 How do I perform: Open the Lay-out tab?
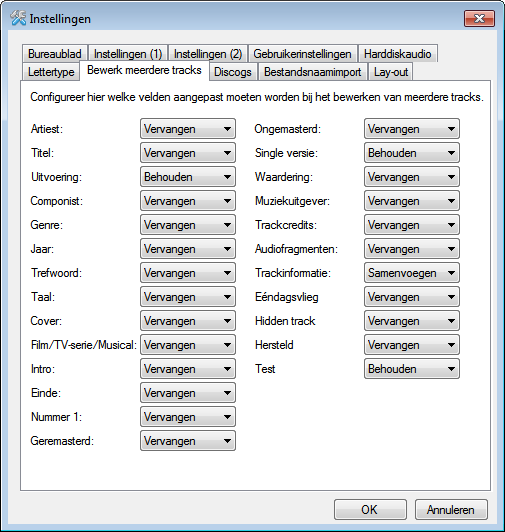tap(391, 72)
